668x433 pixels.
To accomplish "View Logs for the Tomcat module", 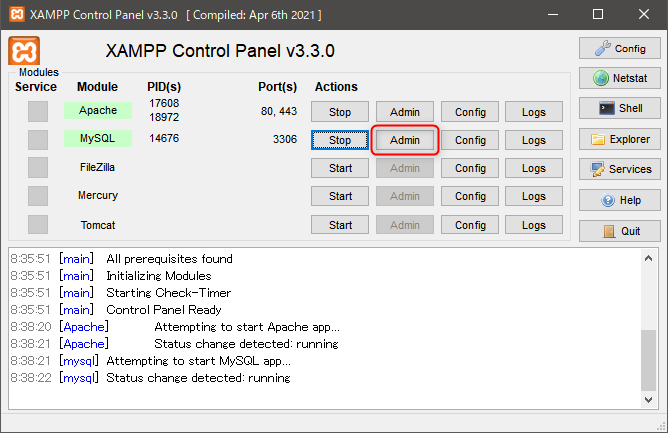I will pos(534,225).
